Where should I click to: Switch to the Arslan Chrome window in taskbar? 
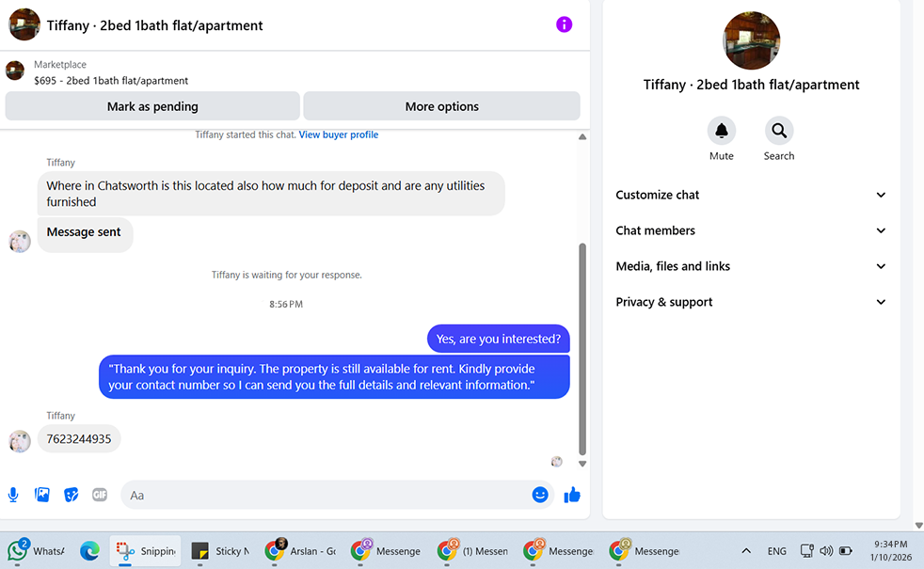click(x=300, y=551)
